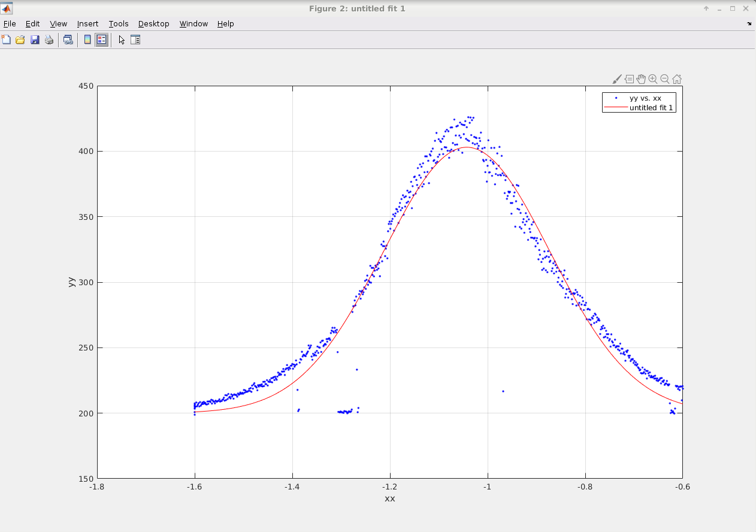The height and width of the screenshot is (532, 756).
Task: Activate the Pan hand tool
Action: [641, 79]
